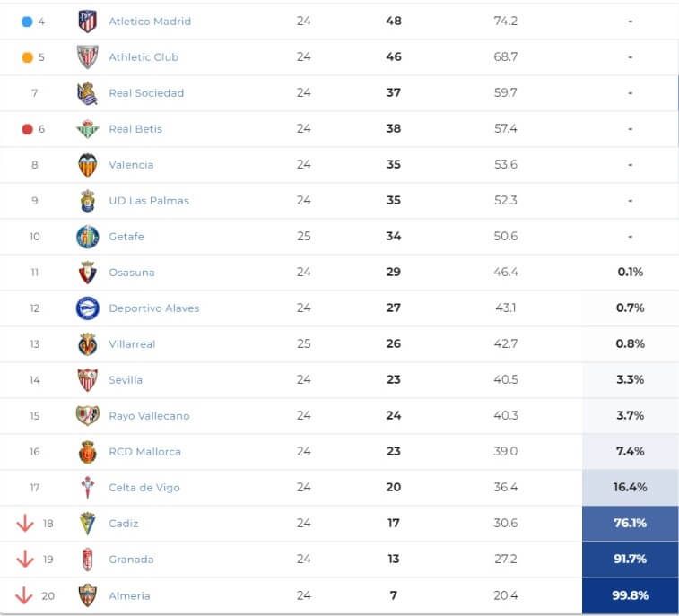This screenshot has height=616, width=679.
Task: Click the Cadiz crest icon
Action: [87, 524]
